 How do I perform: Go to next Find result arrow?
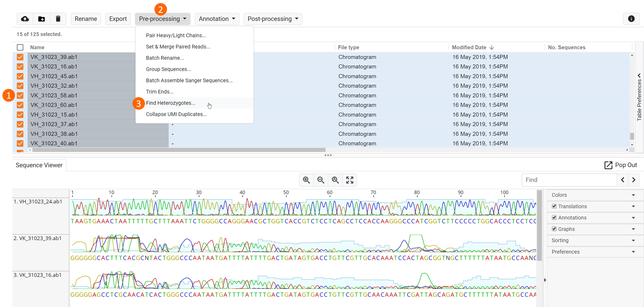point(634,180)
